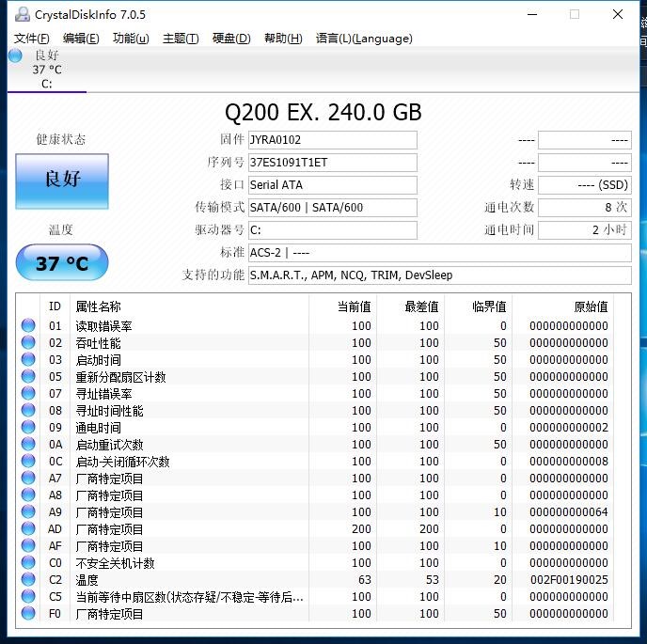Click the SATA/600 | SATA/600 transfer mode field
This screenshot has width=647, height=644.
pos(333,208)
